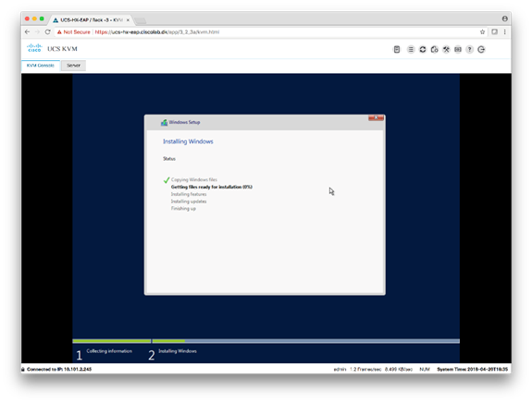Viewport: 532px width, 403px height.
Task: Click the macOS yellow minimize window button
Action: click(x=34, y=18)
